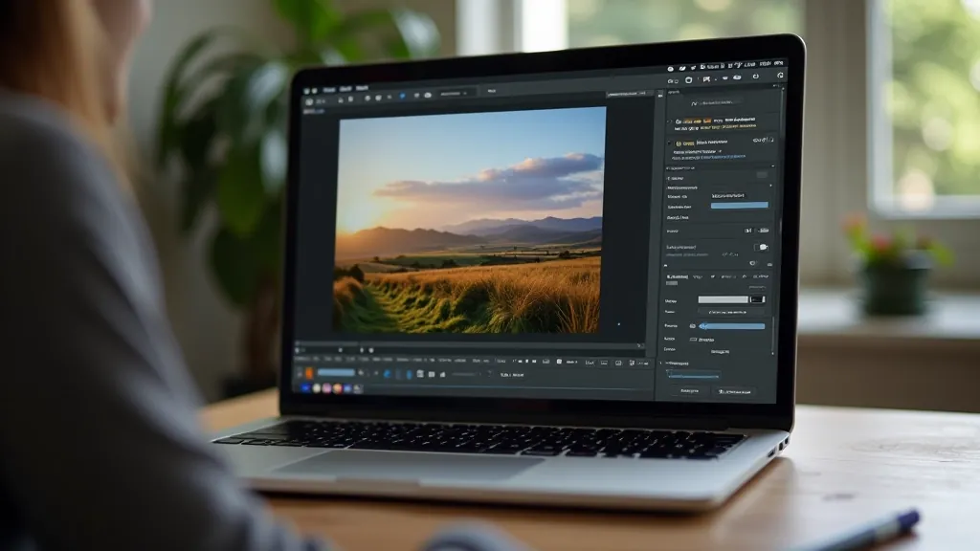Open the pink round dock icon
Image resolution: width=980 pixels, height=551 pixels.
327,388
